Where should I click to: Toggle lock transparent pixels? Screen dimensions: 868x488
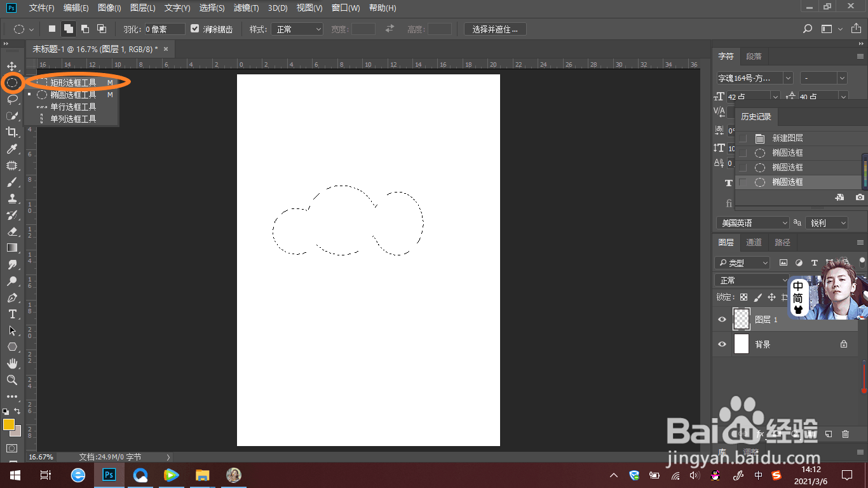click(743, 297)
